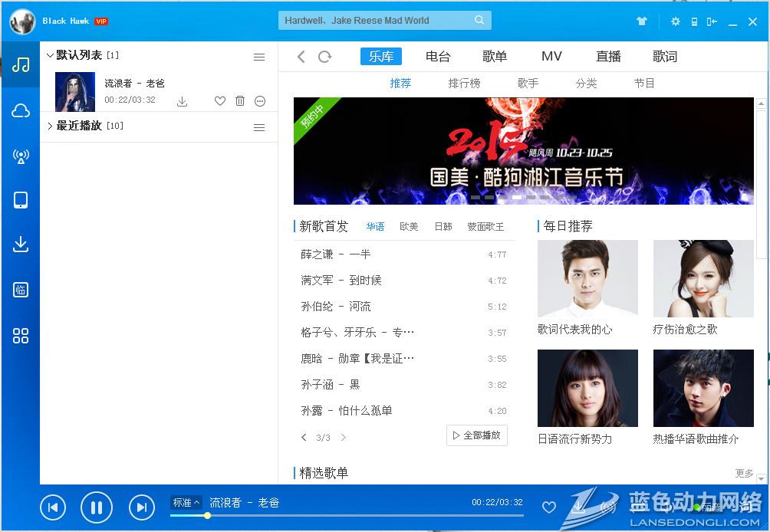Click the skin (shirt) icon in title bar
The width and height of the screenshot is (770, 532).
[x=642, y=21]
